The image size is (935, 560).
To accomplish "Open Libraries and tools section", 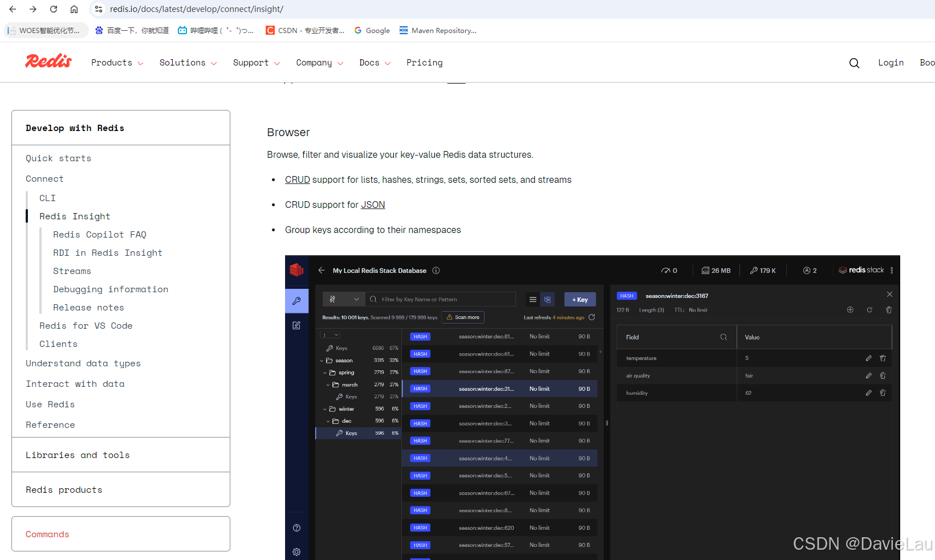I will [78, 455].
